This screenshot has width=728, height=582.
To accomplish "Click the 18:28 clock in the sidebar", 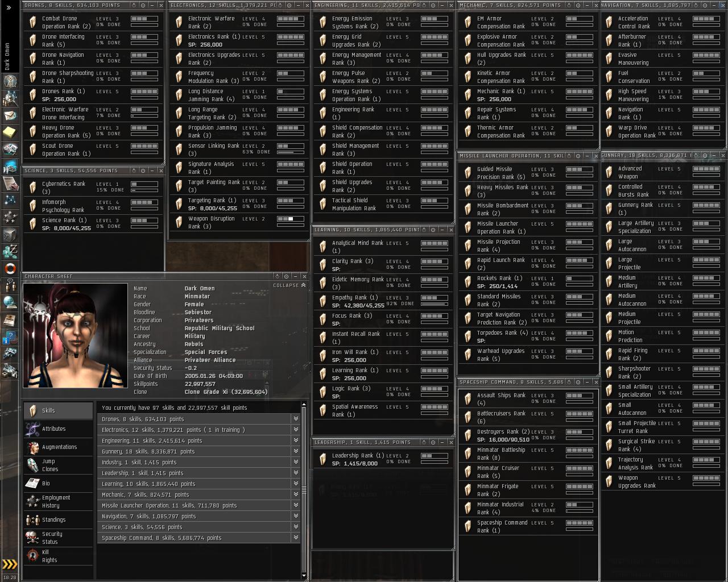I will coord(10,577).
